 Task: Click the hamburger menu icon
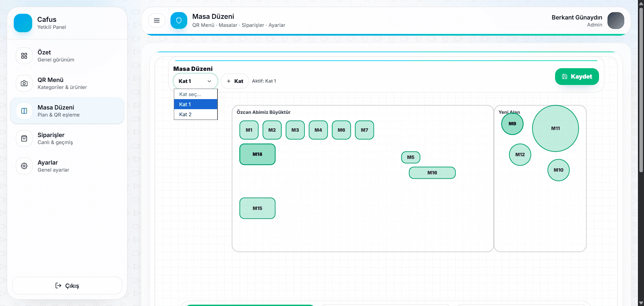pos(156,20)
